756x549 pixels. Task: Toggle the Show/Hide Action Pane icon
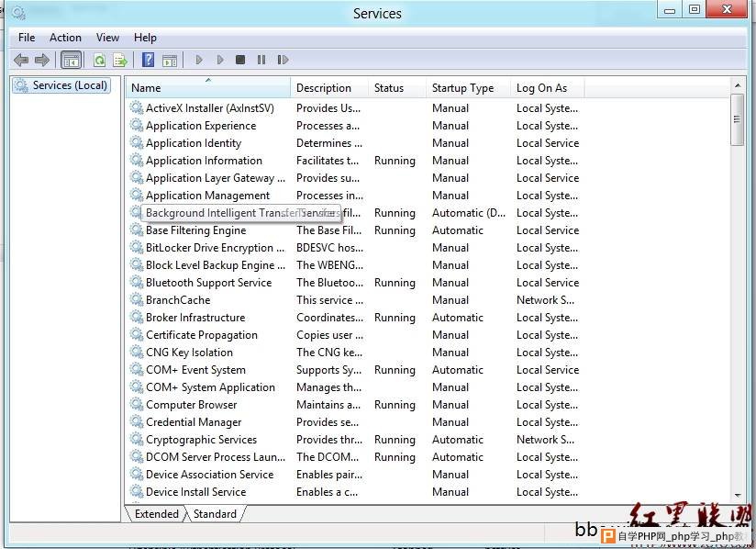coord(169,61)
